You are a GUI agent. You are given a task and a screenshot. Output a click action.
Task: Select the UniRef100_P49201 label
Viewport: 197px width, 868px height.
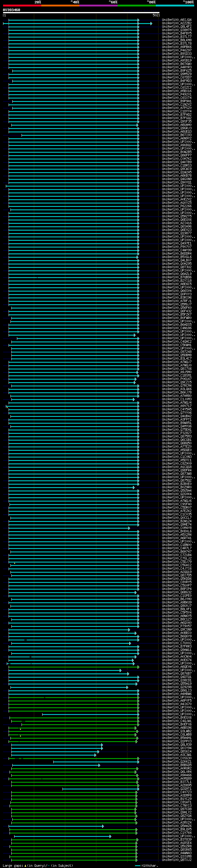(x=177, y=94)
